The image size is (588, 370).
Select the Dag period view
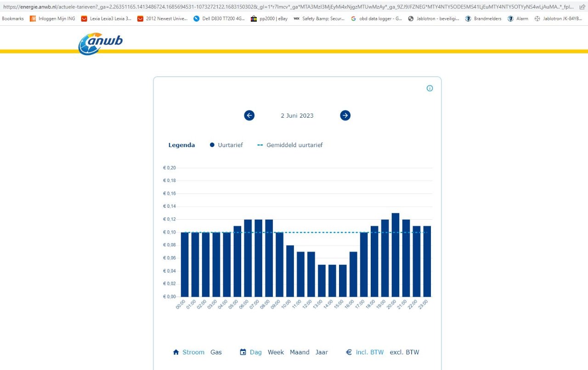256,352
